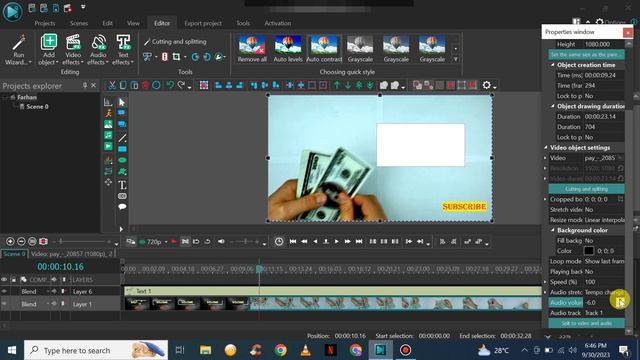
Task: Expand the toolbox tools arrow
Action: (121, 229)
